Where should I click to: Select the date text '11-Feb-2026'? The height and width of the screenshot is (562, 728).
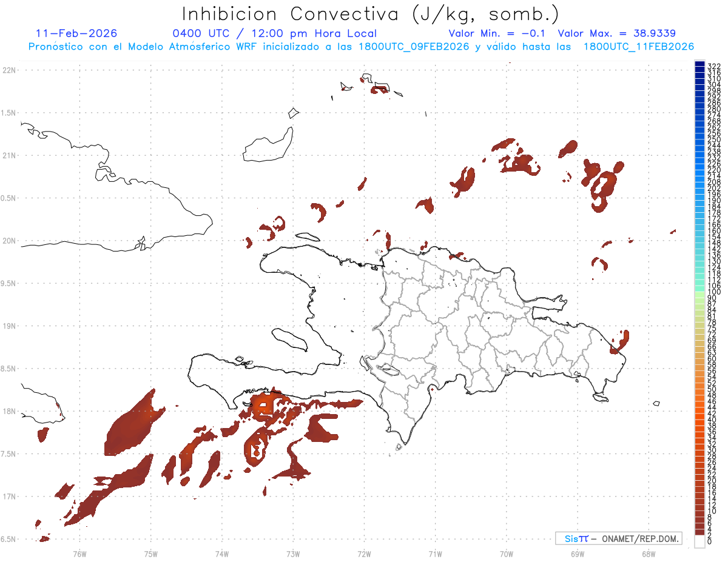point(76,33)
